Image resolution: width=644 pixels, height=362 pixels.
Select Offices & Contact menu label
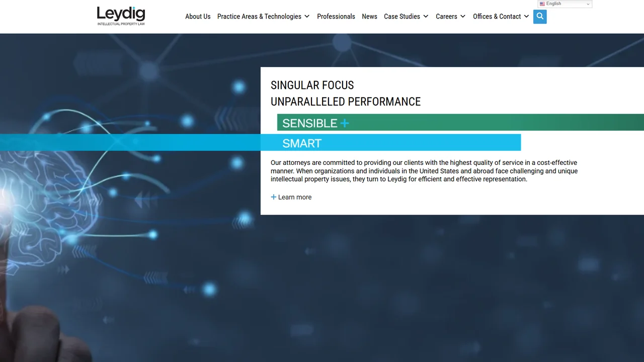click(497, 17)
